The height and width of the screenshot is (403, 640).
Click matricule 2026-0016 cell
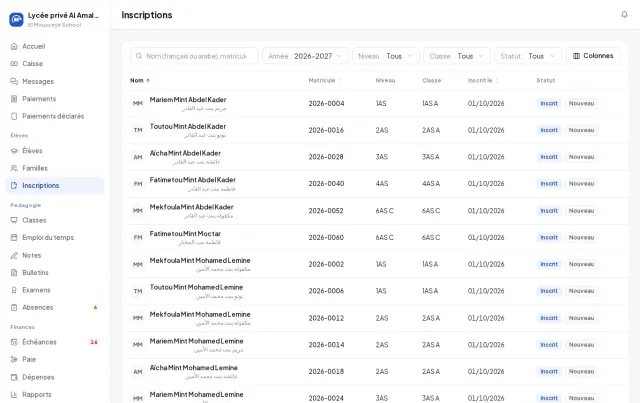click(x=327, y=130)
